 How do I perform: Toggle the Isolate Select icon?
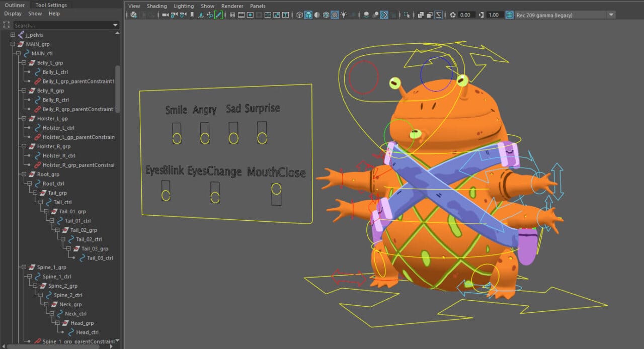pyautogui.click(x=407, y=15)
